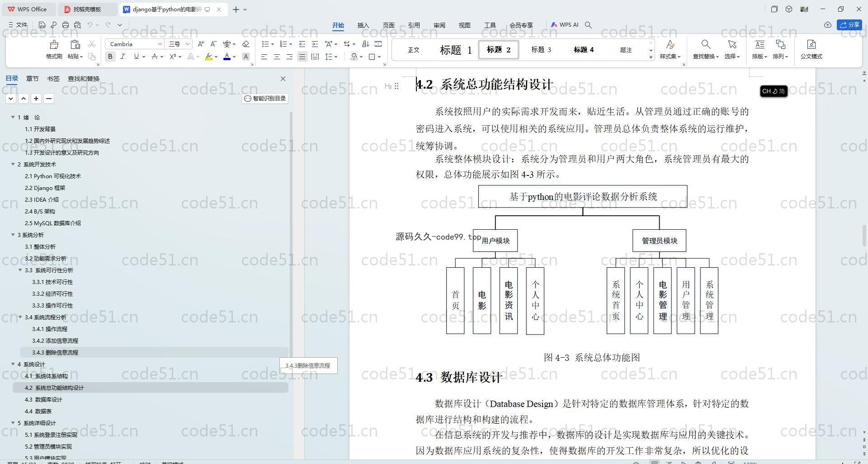
Task: Click the Format Painter brush icon
Action: [x=54, y=44]
